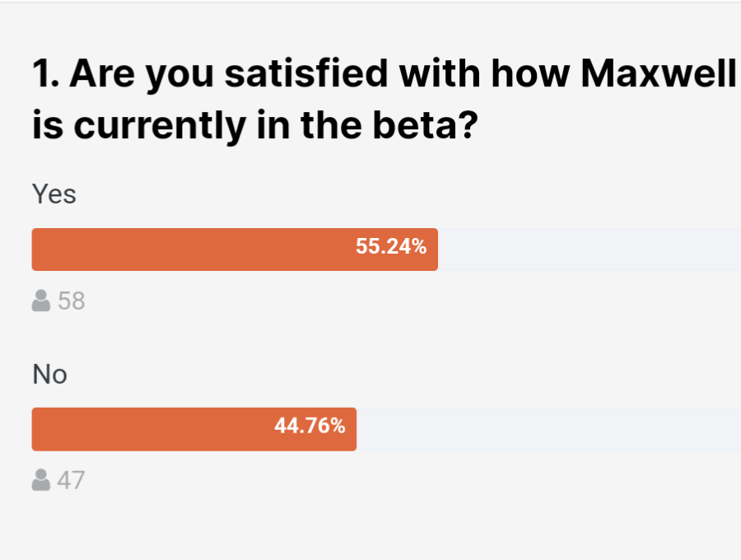Click the orange Yes result bar

(x=189, y=250)
